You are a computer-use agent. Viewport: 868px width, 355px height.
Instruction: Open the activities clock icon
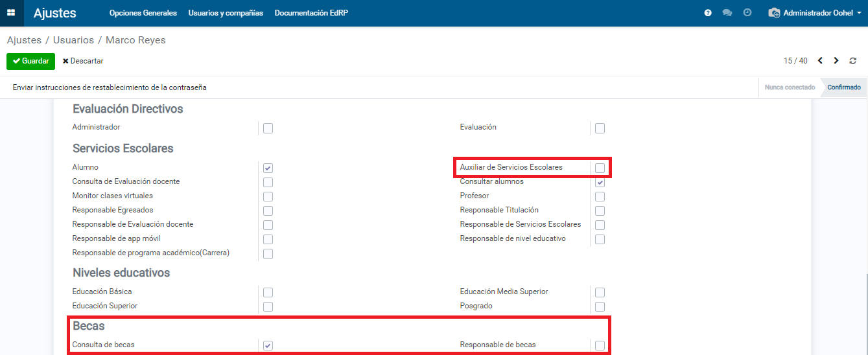(747, 13)
